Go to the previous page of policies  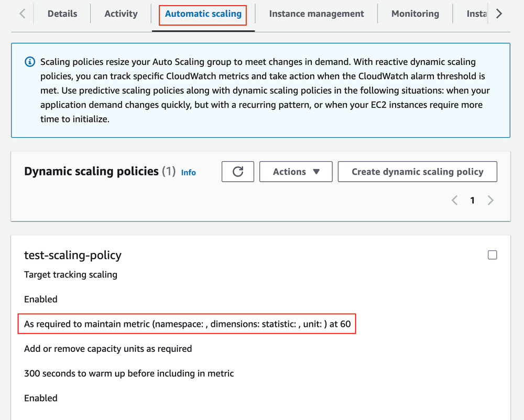[x=454, y=200]
